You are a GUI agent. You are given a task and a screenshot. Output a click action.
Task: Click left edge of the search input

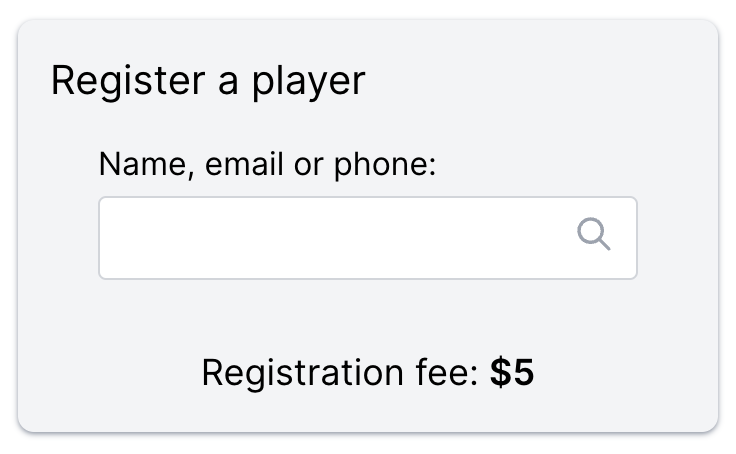(x=112, y=238)
